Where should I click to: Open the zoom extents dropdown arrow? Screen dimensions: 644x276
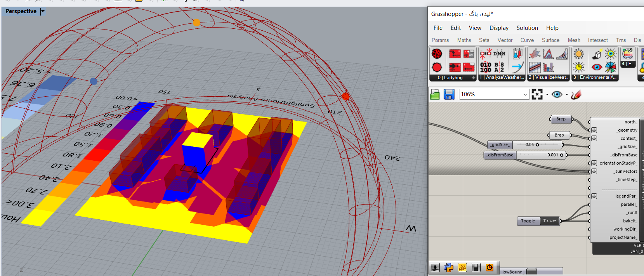[547, 94]
